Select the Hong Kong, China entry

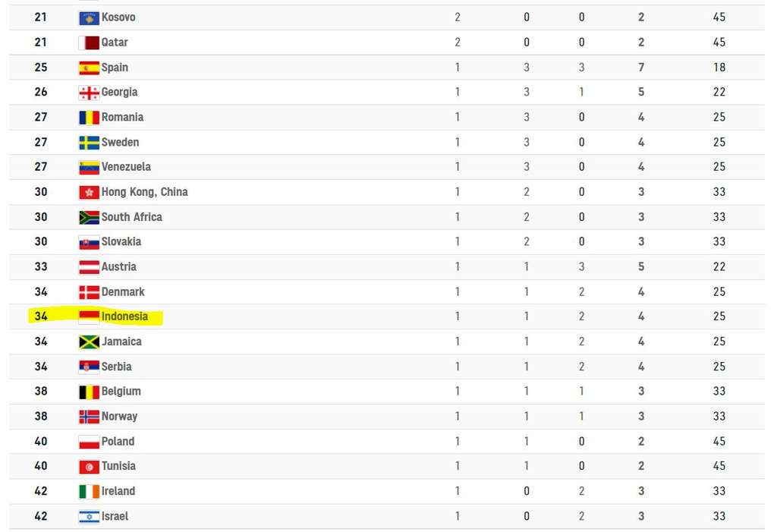145,192
